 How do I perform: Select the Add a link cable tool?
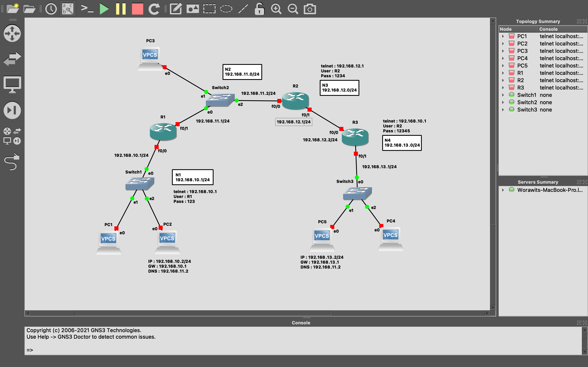click(x=12, y=162)
